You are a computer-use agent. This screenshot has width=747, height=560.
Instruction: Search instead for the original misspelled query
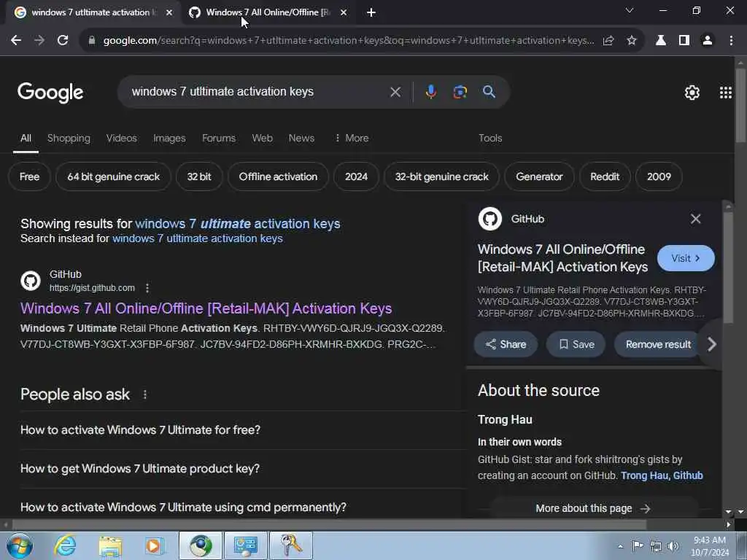click(x=197, y=238)
